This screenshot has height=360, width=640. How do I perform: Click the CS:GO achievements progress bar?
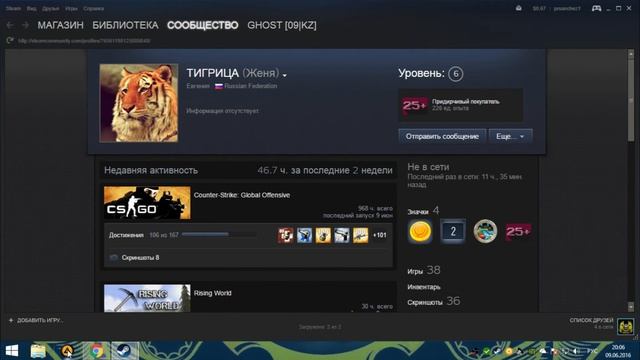pyautogui.click(x=219, y=234)
